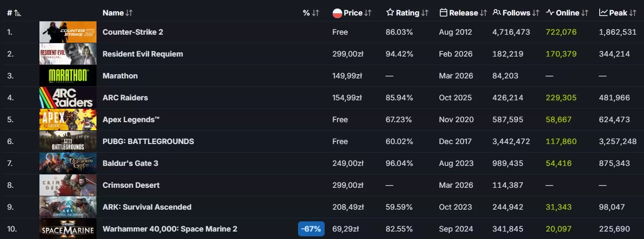Image resolution: width=644 pixels, height=239 pixels.
Task: Toggle sort arrows next to Name column
Action: pos(130,13)
